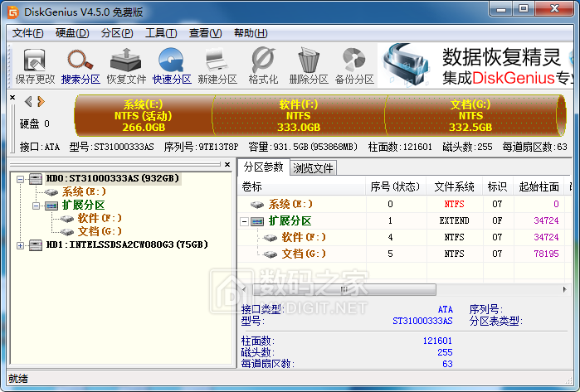The height and width of the screenshot is (392, 580).
Task: Click the 备份分区 backup partition icon
Action: click(354, 66)
